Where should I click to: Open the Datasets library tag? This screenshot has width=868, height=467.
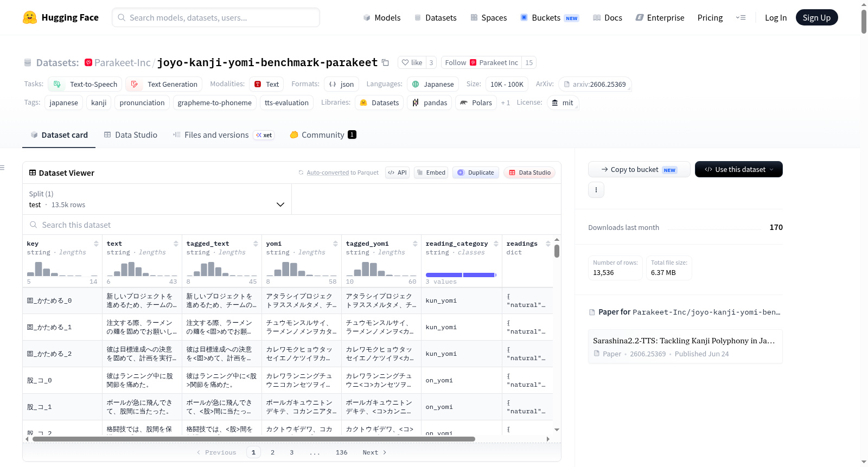point(379,103)
